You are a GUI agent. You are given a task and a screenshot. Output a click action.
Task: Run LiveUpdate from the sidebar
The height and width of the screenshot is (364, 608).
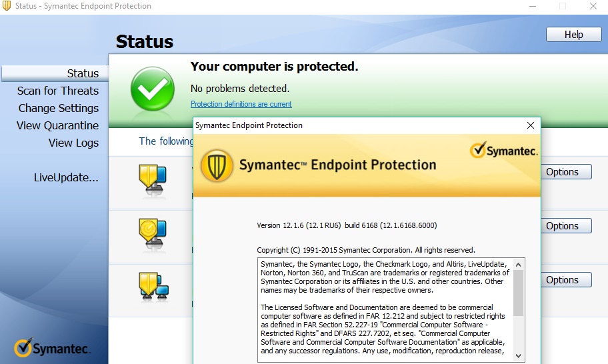[x=66, y=177]
